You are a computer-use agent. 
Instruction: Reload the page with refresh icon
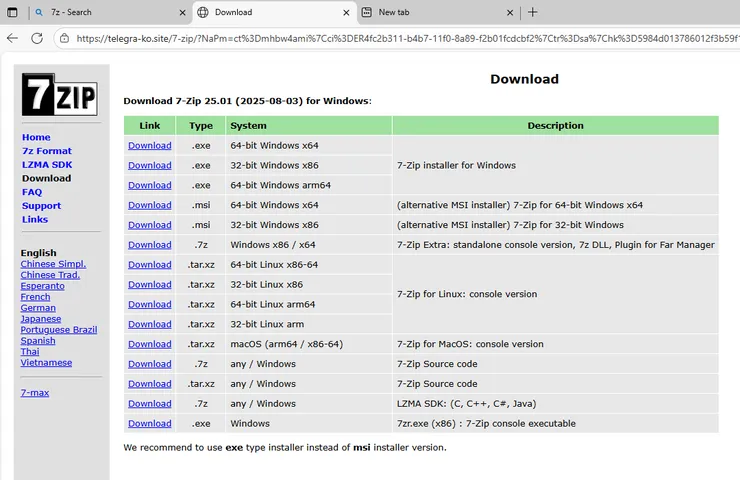[x=37, y=38]
